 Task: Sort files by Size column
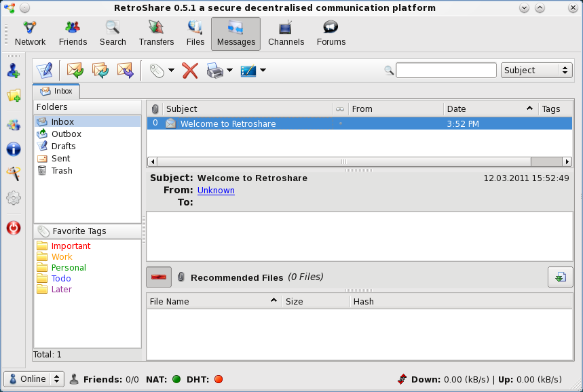point(316,301)
